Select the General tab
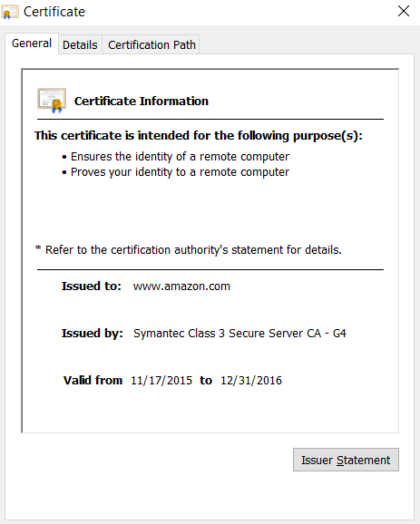Screen dimensions: 420x524 click(32, 44)
